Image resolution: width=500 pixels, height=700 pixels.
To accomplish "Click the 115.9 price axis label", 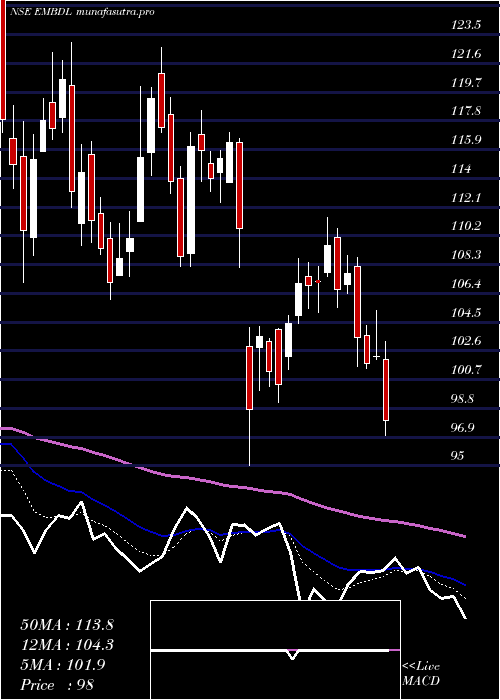I will tap(466, 140).
